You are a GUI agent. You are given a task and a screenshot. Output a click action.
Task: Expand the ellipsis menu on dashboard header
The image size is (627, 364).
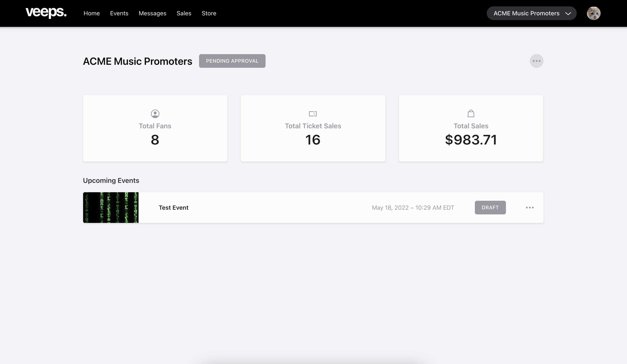[536, 61]
